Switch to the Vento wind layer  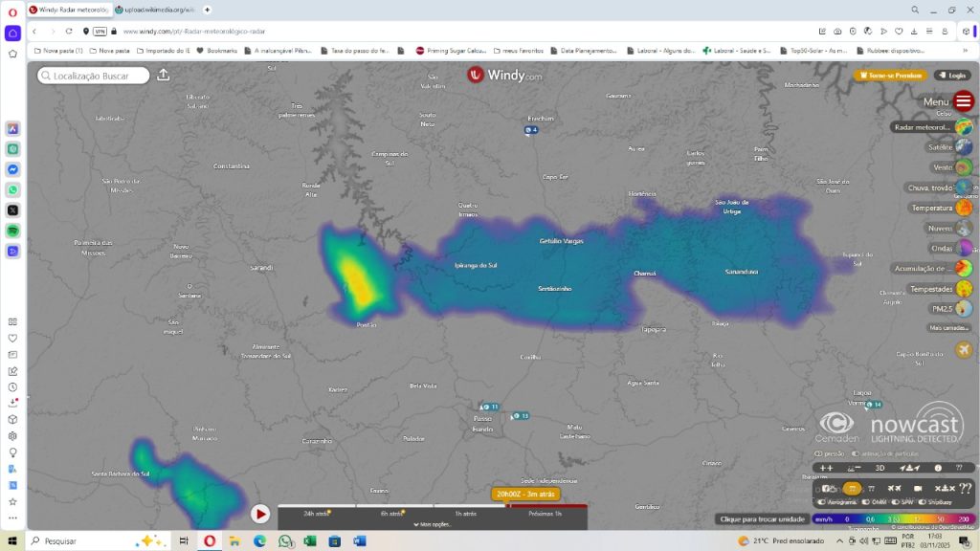pos(964,167)
